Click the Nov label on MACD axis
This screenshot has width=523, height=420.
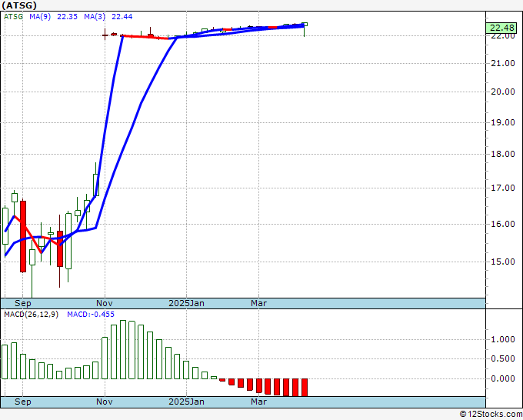(105, 402)
